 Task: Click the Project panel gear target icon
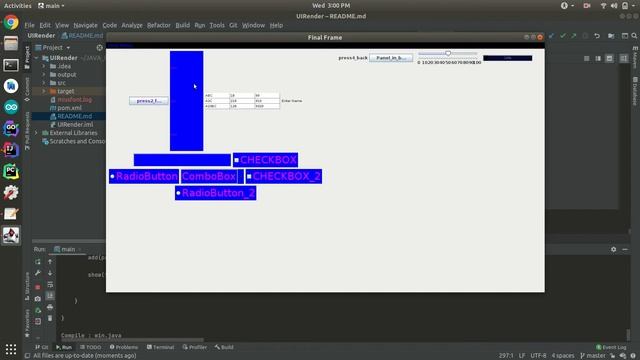click(99, 48)
